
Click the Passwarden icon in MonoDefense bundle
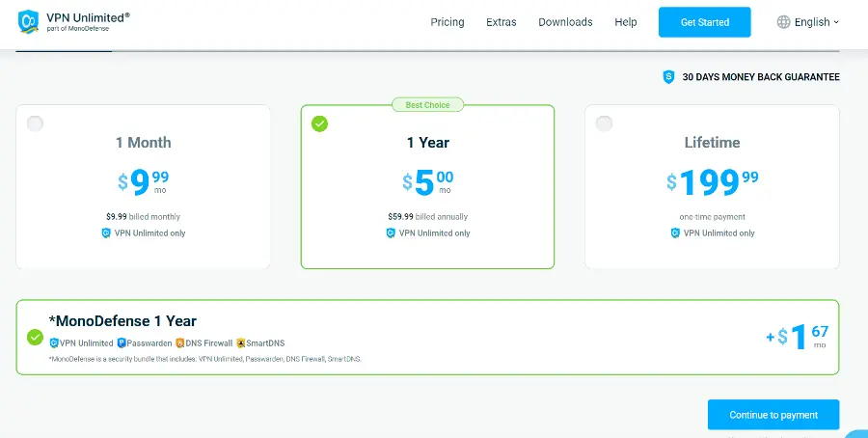(122, 343)
